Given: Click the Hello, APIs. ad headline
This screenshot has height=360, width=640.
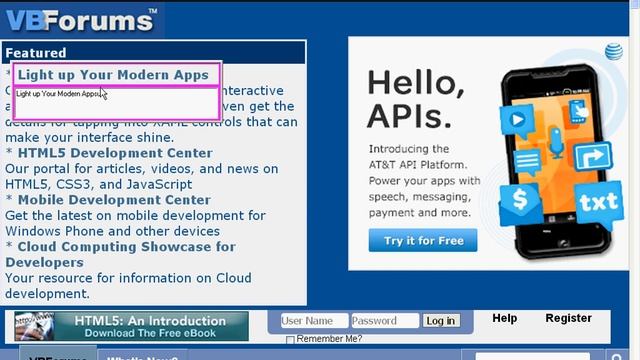Looking at the screenshot, I should click(x=416, y=99).
